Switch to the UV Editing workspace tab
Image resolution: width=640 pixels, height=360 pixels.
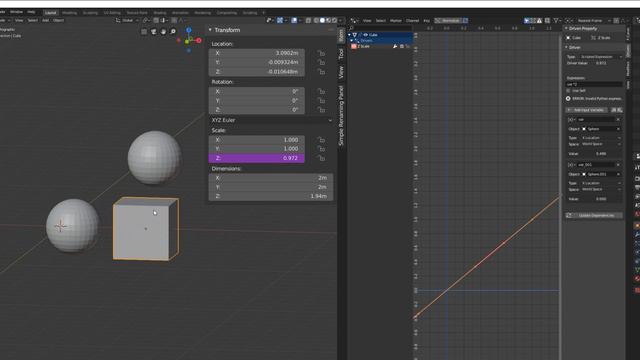112,13
